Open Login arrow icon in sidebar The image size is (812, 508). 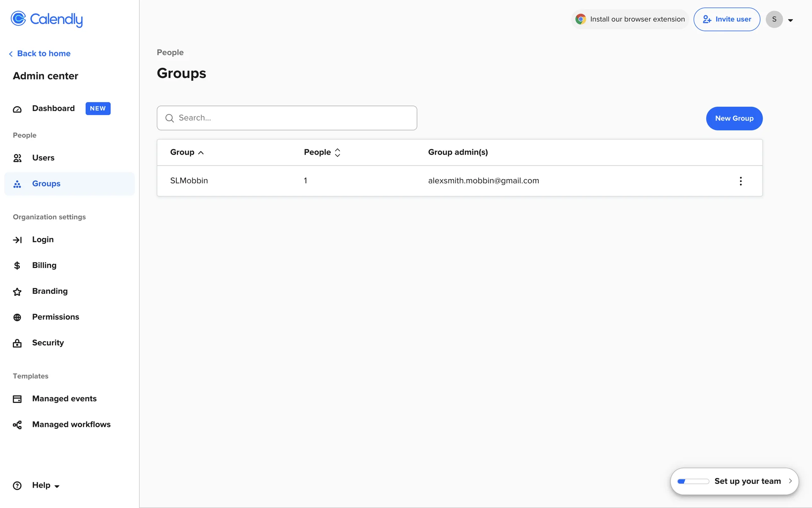coord(17,240)
